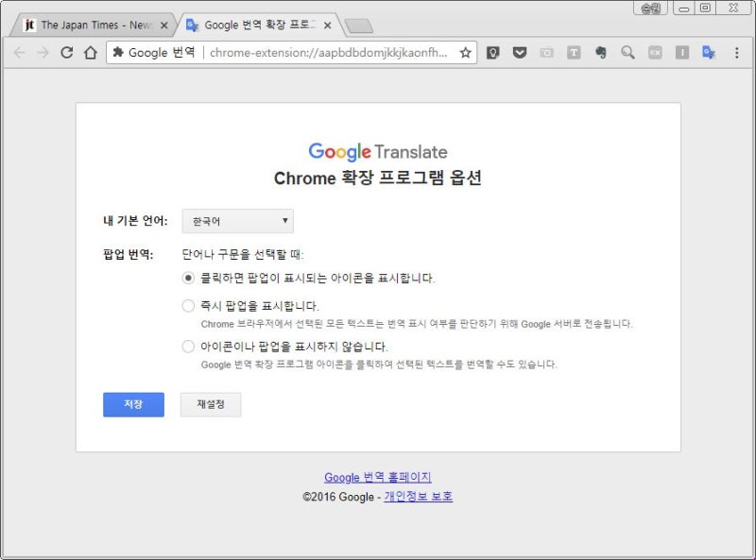Image resolution: width=756 pixels, height=560 pixels.
Task: Open the Chrome three-dot menu
Action: 737,53
